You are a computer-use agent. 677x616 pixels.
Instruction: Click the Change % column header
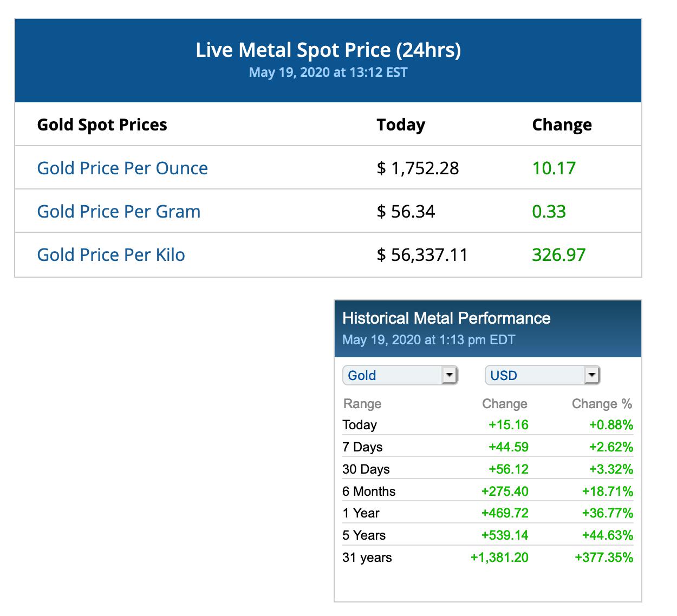point(602,404)
